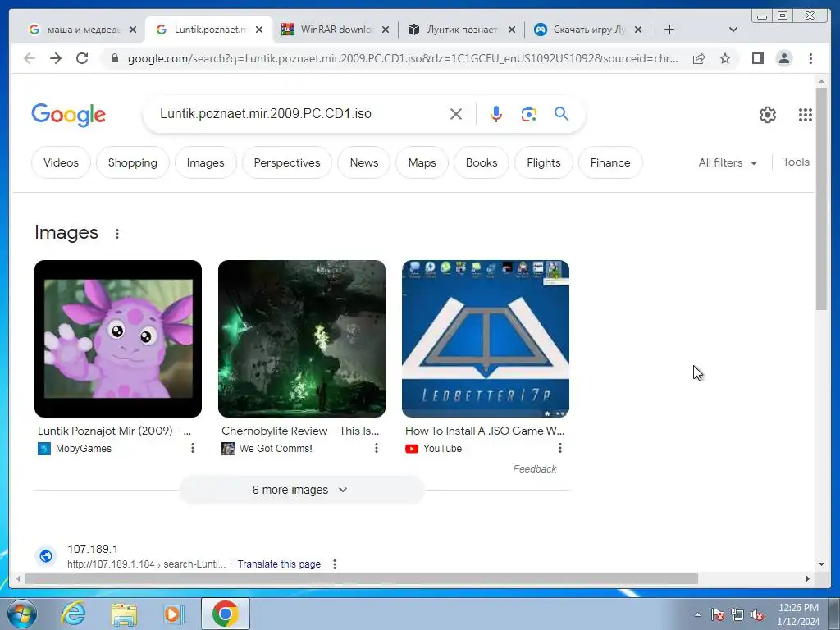Click the address bar URL
Viewport: 840px width, 630px height.
tap(403, 58)
